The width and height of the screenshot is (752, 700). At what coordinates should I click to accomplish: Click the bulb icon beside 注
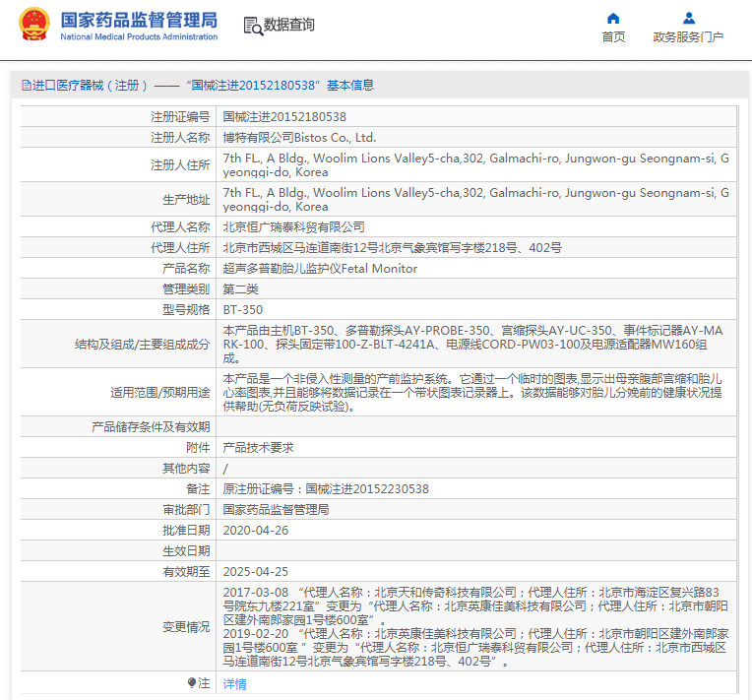tap(192, 682)
